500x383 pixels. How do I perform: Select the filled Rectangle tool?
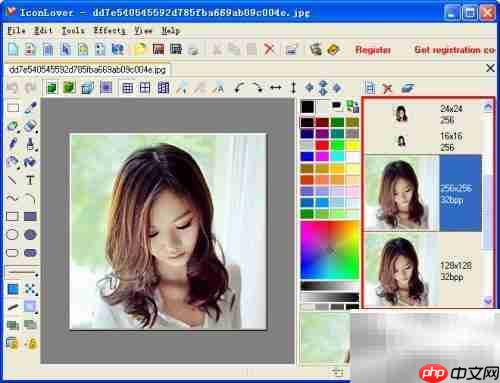click(x=30, y=217)
